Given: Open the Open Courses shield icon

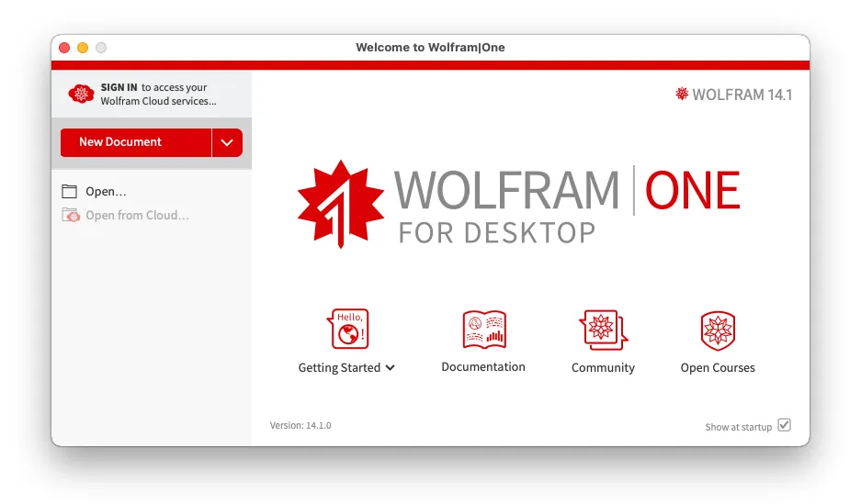Looking at the screenshot, I should pyautogui.click(x=718, y=330).
